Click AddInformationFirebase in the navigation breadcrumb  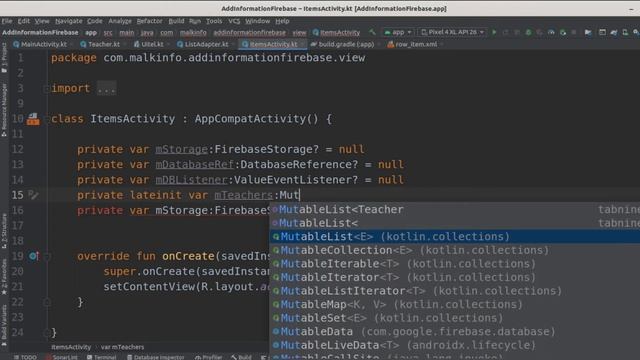pyautogui.click(x=40, y=32)
